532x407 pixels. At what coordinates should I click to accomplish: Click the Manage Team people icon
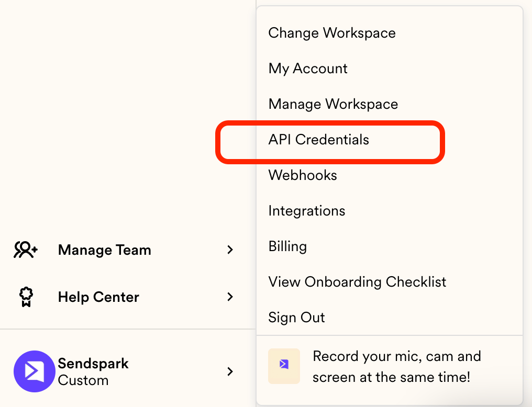26,250
